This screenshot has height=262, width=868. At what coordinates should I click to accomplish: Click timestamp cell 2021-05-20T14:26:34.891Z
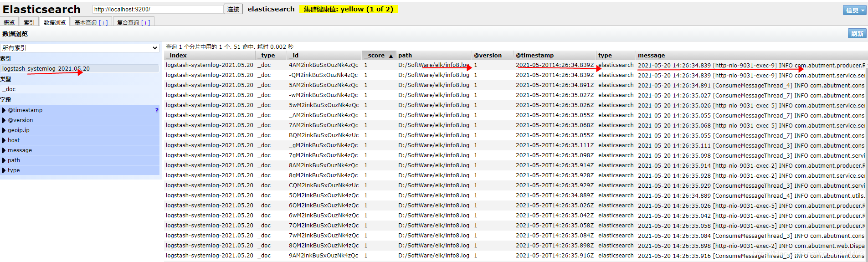tap(555, 85)
